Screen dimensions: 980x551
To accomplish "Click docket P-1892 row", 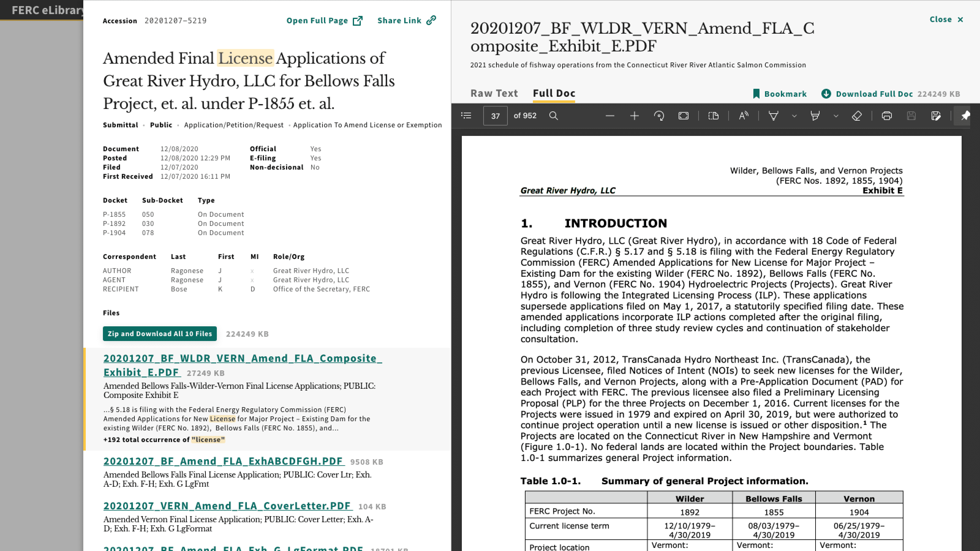I will click(173, 223).
